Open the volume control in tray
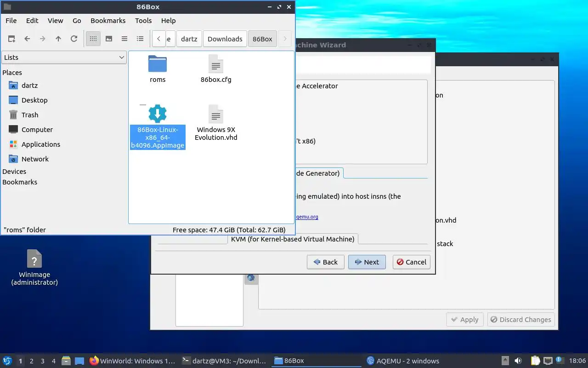The width and height of the screenshot is (588, 368). coord(518,361)
